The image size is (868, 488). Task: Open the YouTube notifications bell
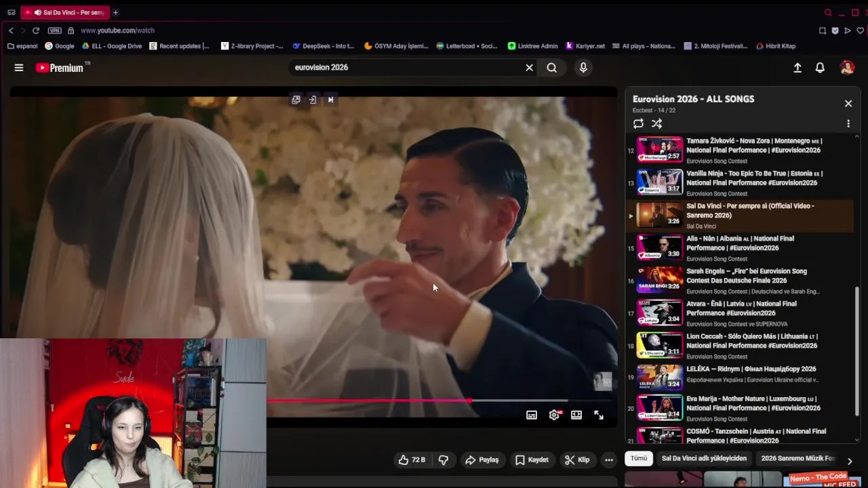coord(820,68)
